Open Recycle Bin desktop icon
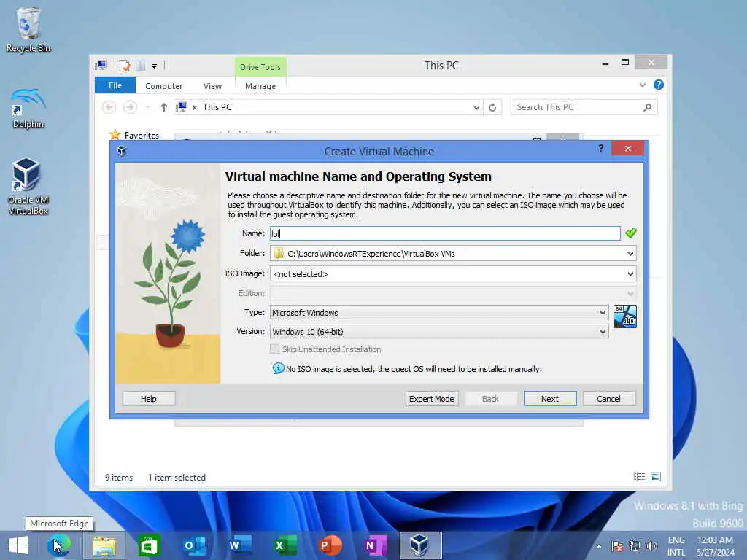 (28, 29)
